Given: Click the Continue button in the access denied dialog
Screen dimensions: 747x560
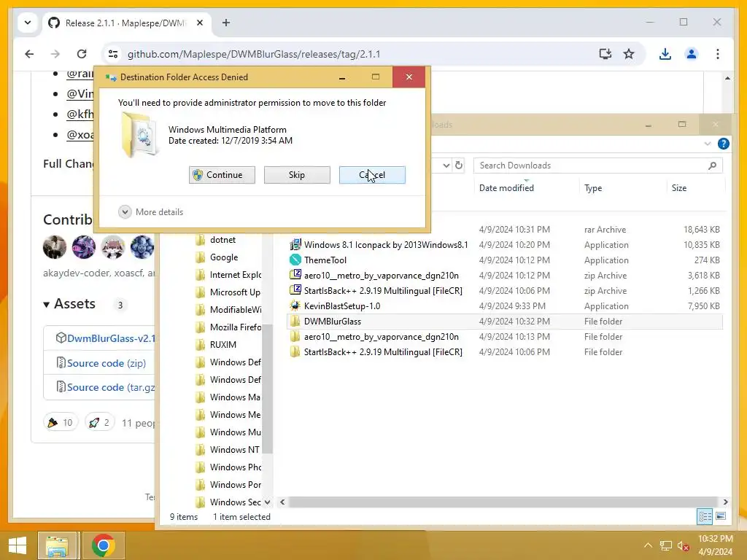Looking at the screenshot, I should tap(222, 175).
